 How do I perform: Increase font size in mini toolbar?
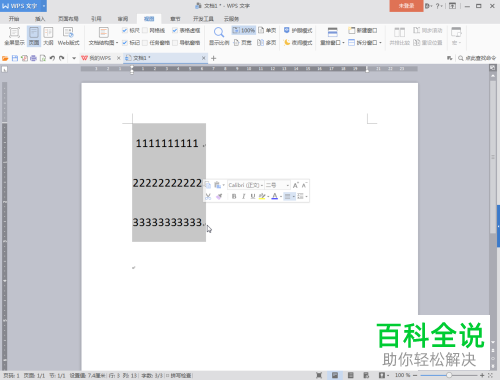295,185
